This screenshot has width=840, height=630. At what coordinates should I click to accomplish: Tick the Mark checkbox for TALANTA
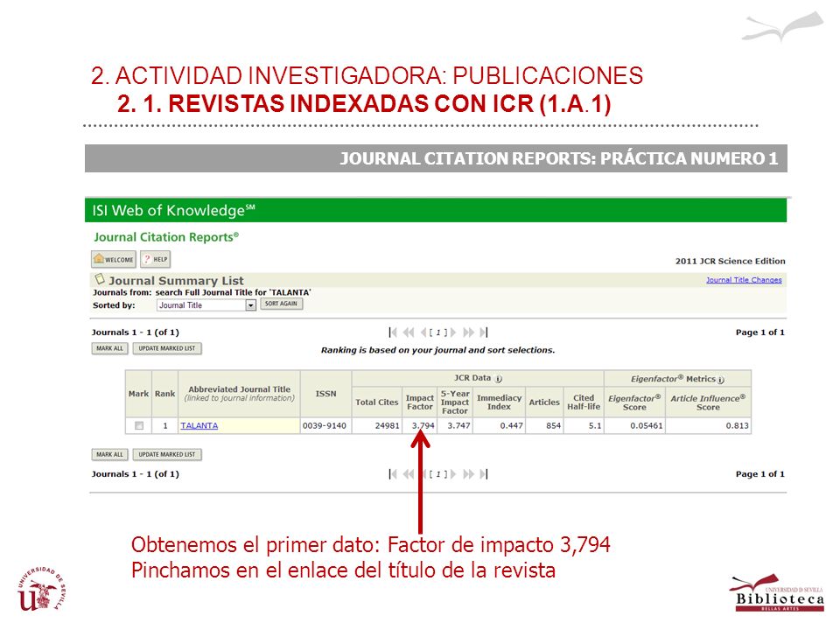pos(139,426)
